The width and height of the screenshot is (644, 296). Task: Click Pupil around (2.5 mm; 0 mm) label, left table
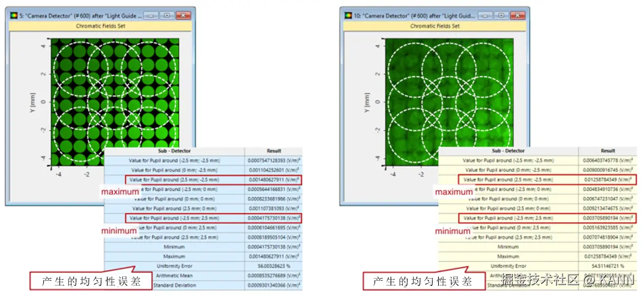pos(175,209)
